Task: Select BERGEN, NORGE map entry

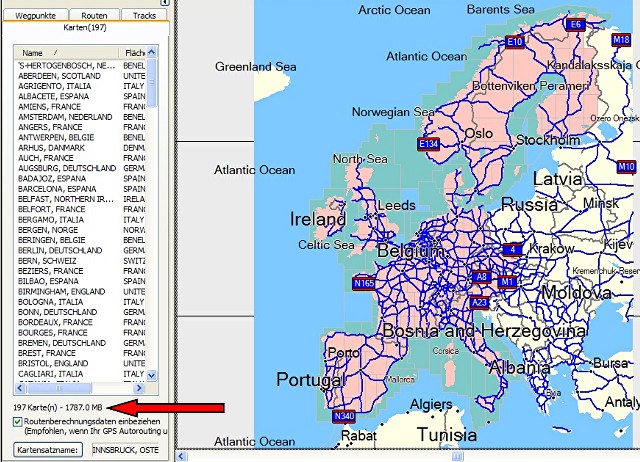Action: pos(80,230)
